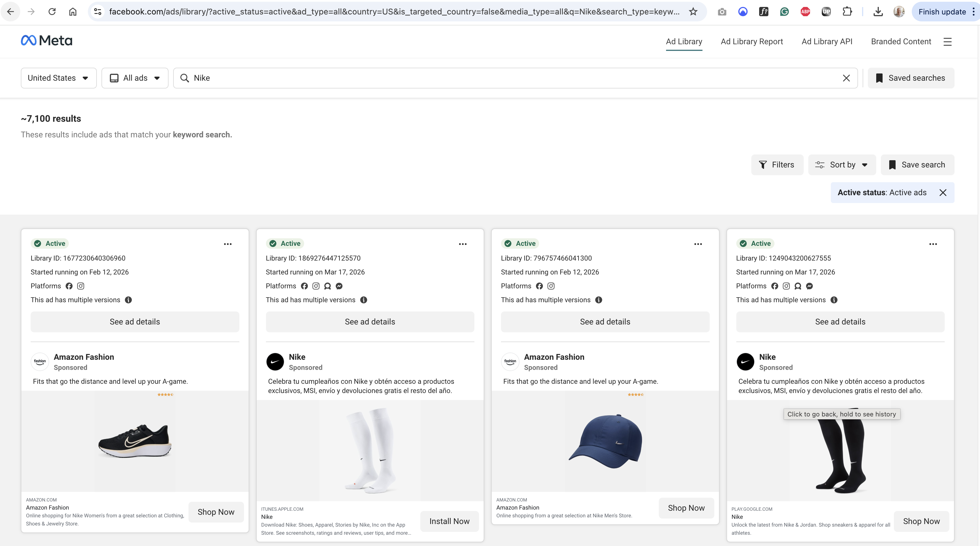980x546 pixels.
Task: Bookmark this page with the star icon
Action: [693, 12]
